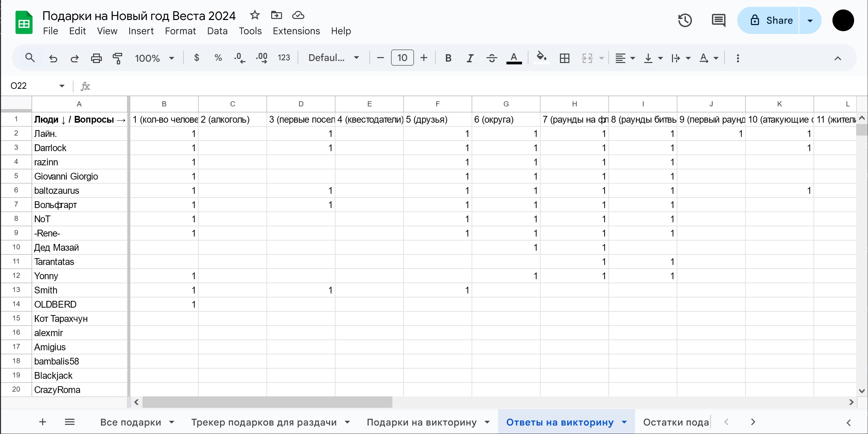The height and width of the screenshot is (434, 868).
Task: Toggle italic formatting
Action: coord(470,58)
